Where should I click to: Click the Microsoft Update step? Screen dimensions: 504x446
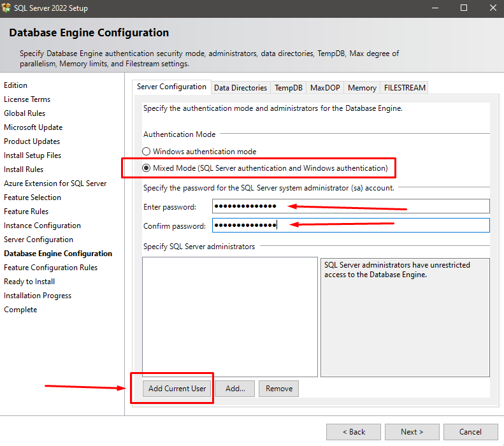click(x=33, y=127)
